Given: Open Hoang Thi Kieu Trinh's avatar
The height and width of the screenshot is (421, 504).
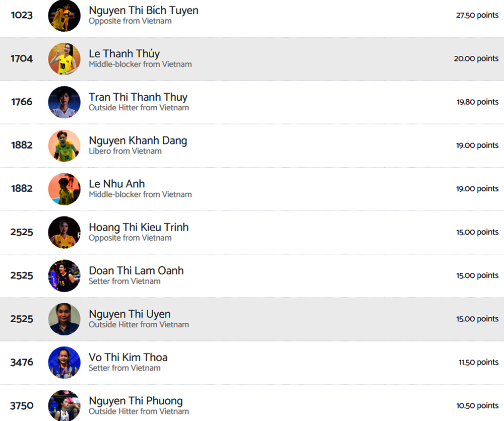Looking at the screenshot, I should coord(64,232).
